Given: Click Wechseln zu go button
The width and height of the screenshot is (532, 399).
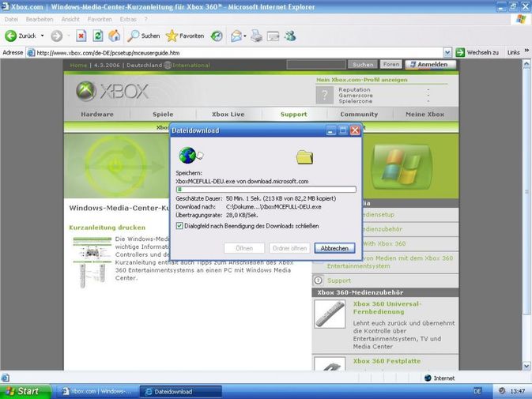Looking at the screenshot, I should point(477,53).
